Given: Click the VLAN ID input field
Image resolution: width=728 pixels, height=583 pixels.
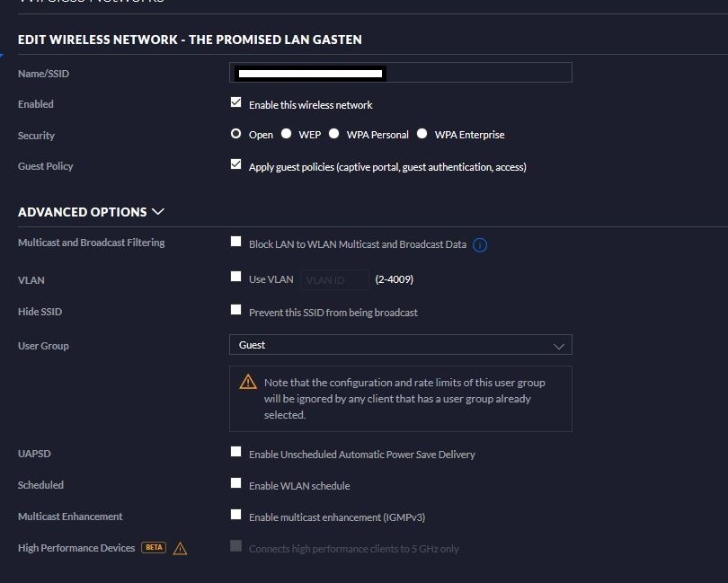Looking at the screenshot, I should pos(333,279).
